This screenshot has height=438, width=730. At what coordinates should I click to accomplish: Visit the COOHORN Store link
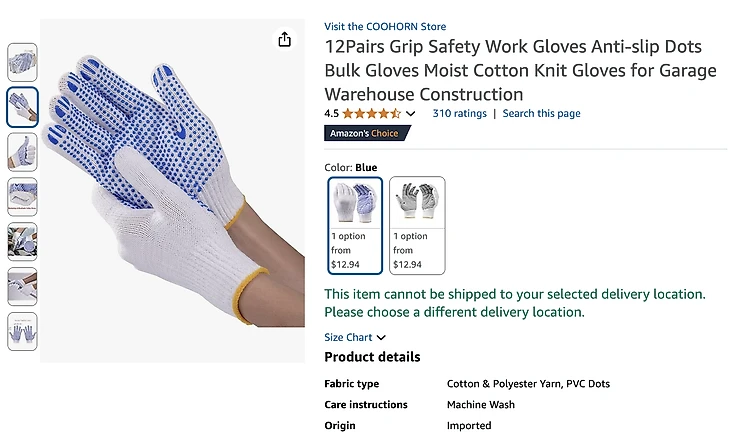(385, 27)
